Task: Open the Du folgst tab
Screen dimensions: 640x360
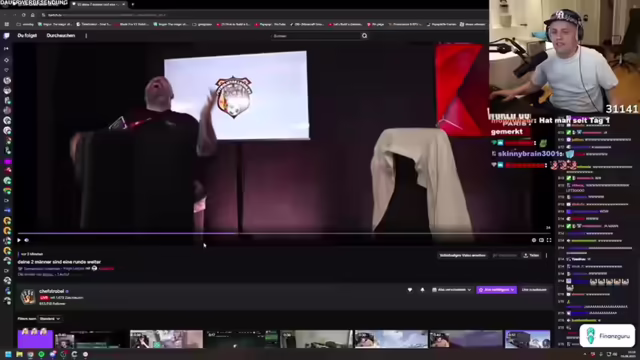Action: click(27, 36)
